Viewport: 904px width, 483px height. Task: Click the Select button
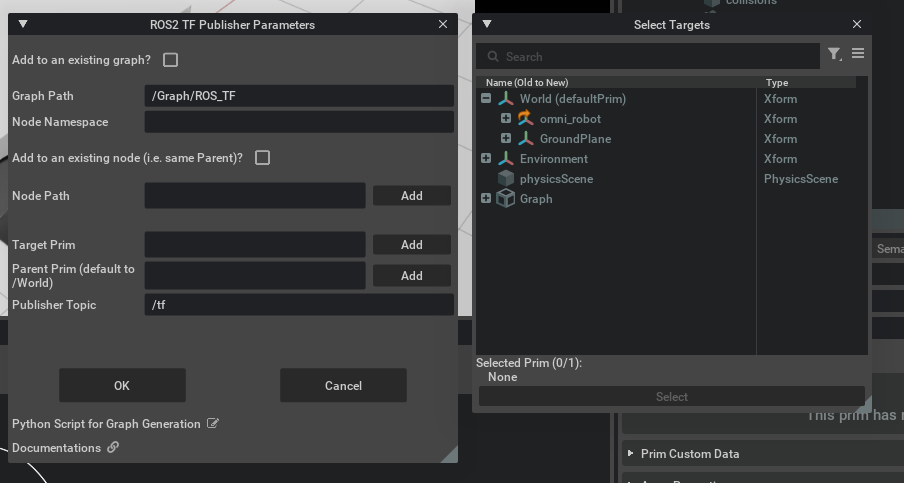[672, 397]
